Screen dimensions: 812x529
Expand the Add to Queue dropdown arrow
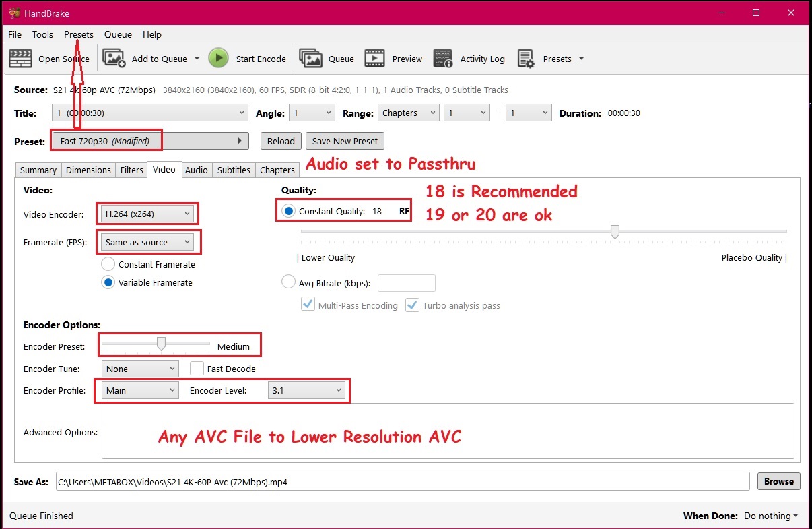pos(197,58)
